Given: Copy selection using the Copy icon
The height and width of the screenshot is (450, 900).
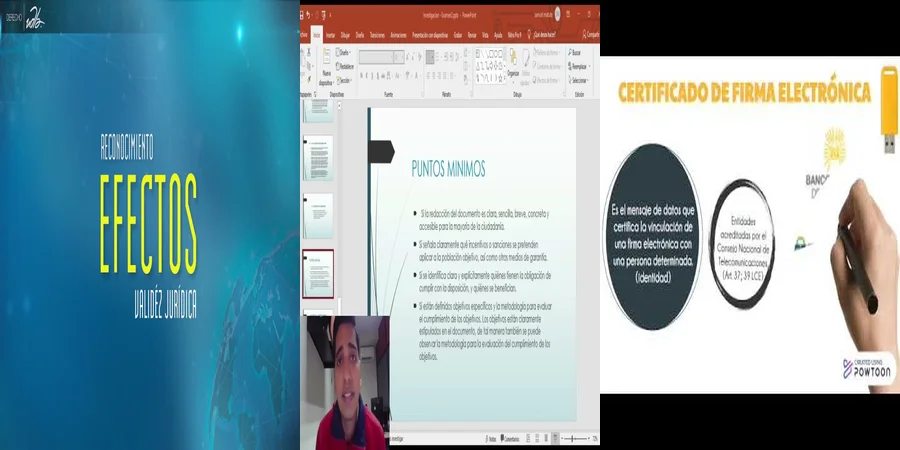Looking at the screenshot, I should tap(309, 66).
